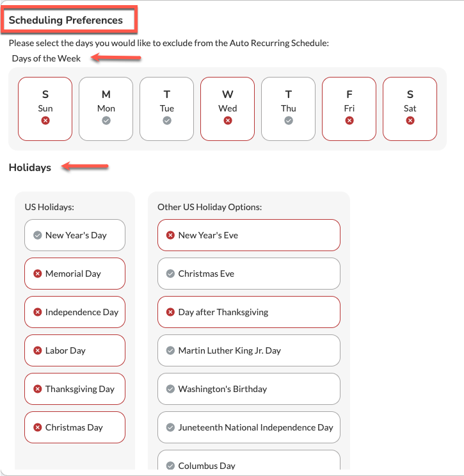Toggle Day after Thanksgiving option

click(x=249, y=312)
